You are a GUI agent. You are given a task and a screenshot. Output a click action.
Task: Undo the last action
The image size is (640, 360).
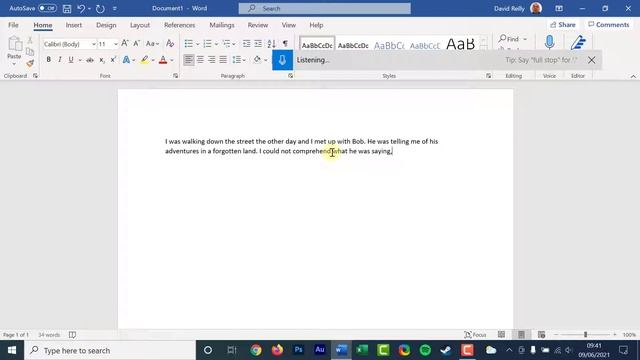coord(81,9)
